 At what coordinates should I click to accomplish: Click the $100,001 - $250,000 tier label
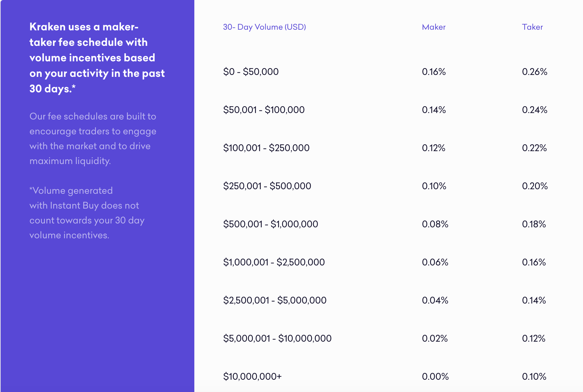click(266, 148)
